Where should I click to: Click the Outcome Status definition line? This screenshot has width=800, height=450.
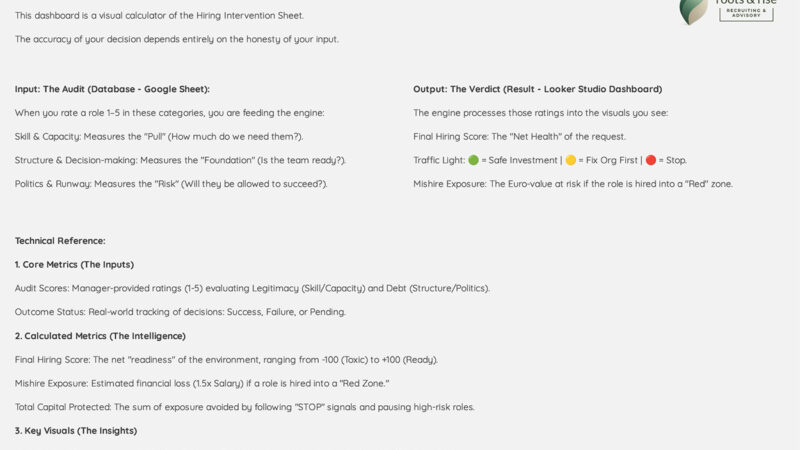click(x=180, y=312)
